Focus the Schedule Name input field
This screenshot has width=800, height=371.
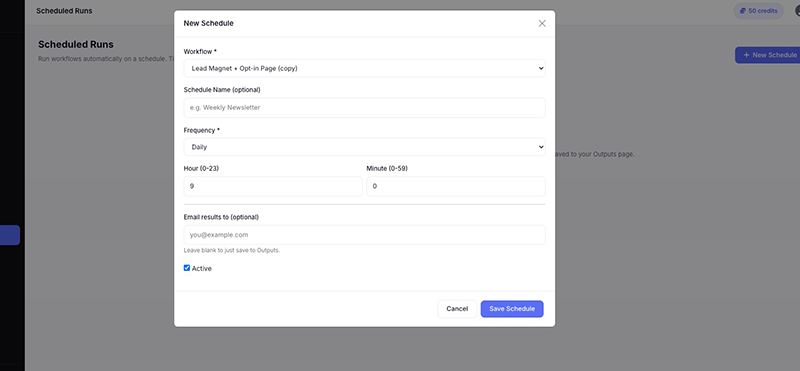click(x=364, y=108)
